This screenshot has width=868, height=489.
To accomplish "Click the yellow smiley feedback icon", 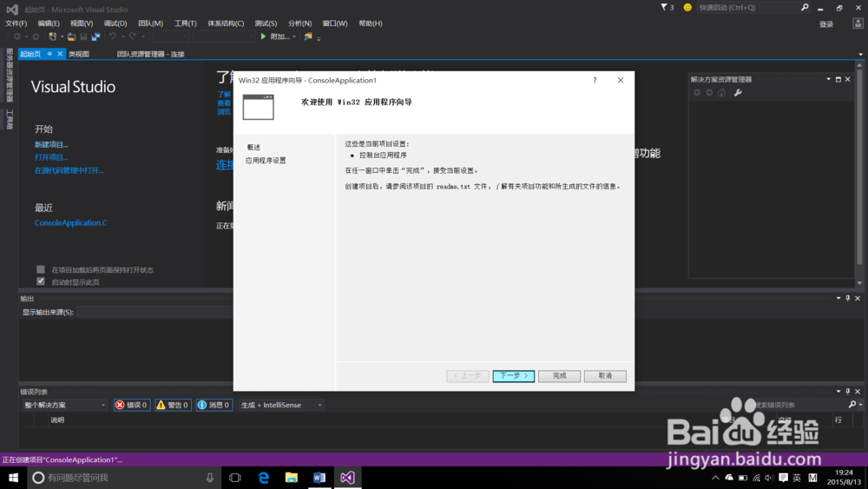I will [687, 7].
